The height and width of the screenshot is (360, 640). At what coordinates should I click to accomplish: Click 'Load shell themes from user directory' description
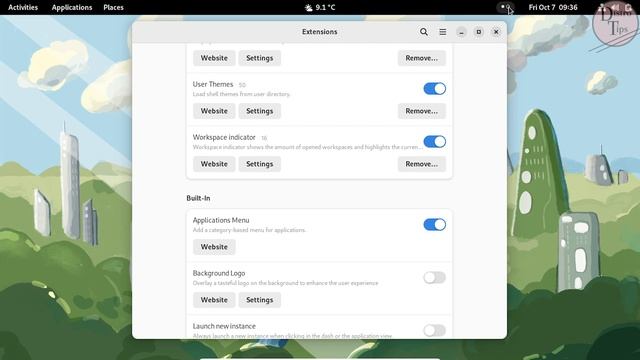(x=241, y=94)
